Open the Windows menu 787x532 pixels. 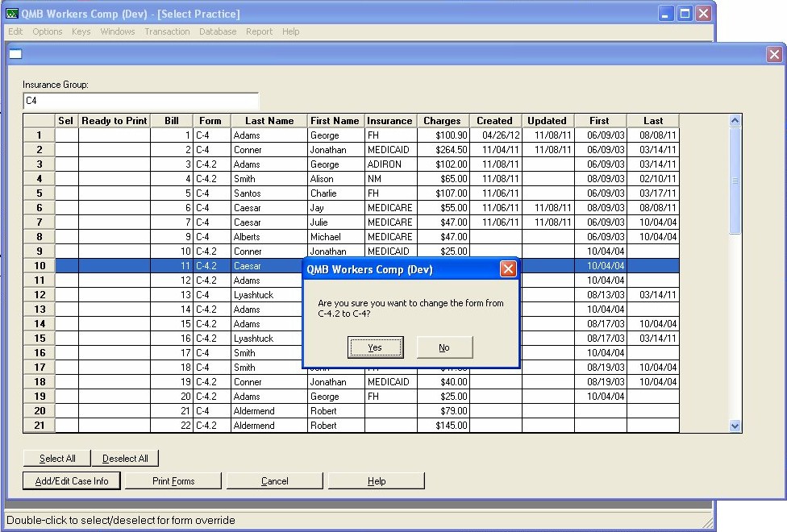point(118,31)
